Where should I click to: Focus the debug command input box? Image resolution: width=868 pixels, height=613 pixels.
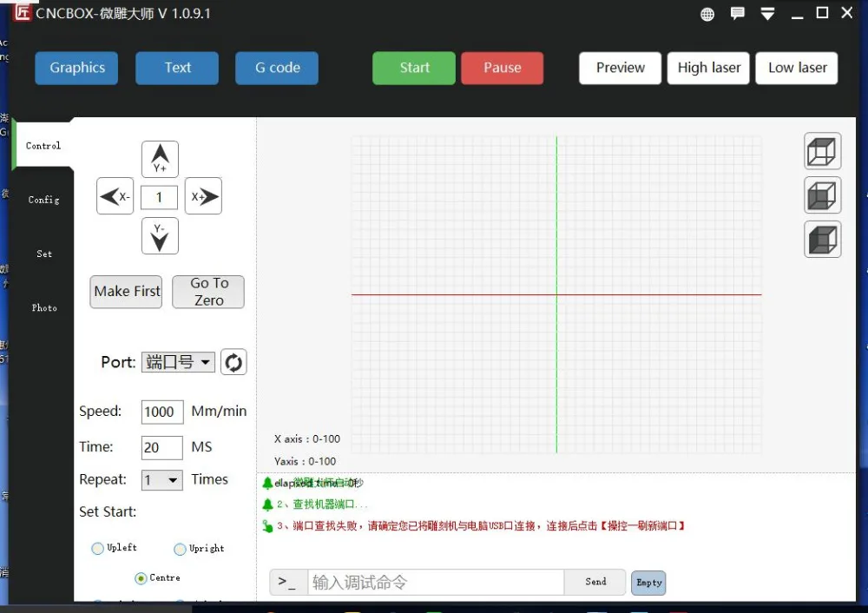pos(437,582)
